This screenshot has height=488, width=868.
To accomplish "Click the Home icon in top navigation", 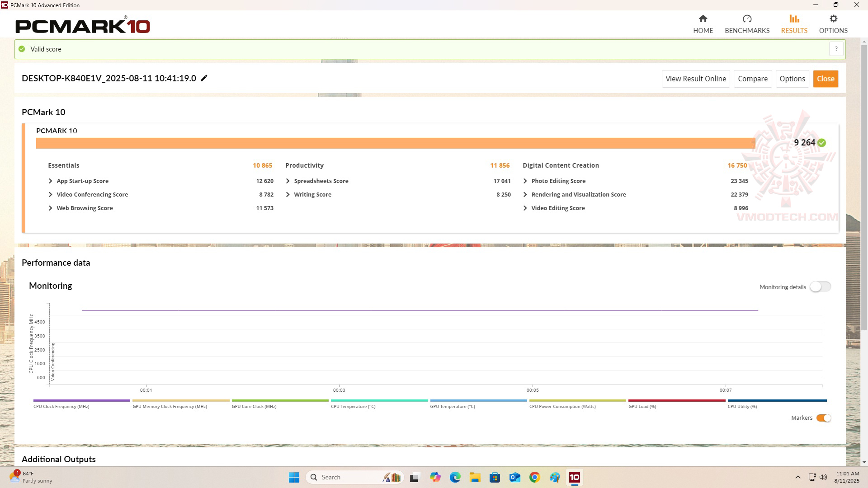I will (x=703, y=19).
